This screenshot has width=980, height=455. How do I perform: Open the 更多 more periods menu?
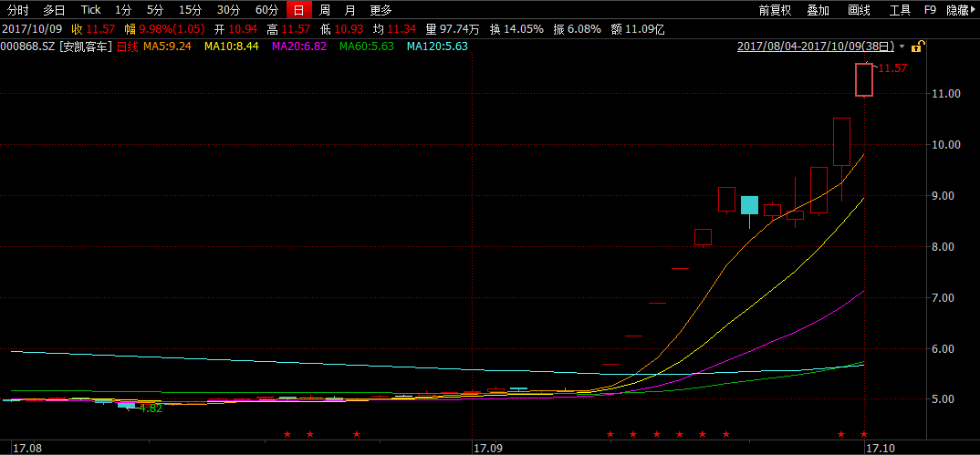click(381, 10)
